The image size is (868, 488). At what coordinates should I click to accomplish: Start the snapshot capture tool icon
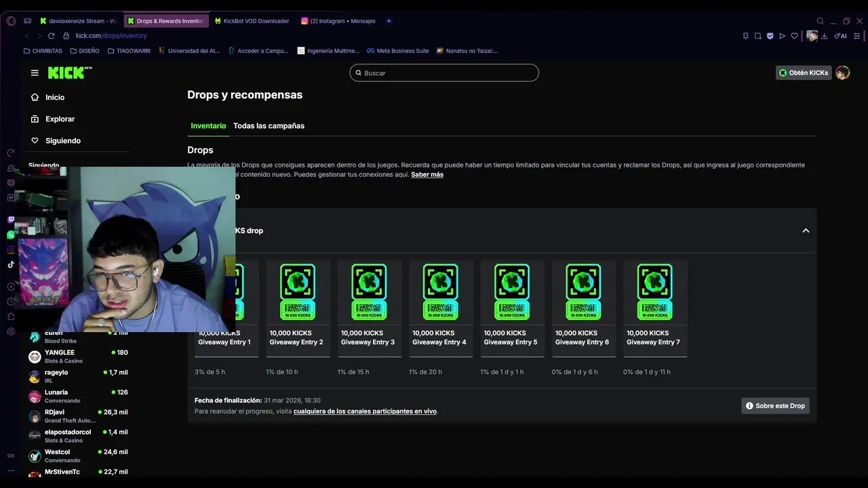(757, 36)
